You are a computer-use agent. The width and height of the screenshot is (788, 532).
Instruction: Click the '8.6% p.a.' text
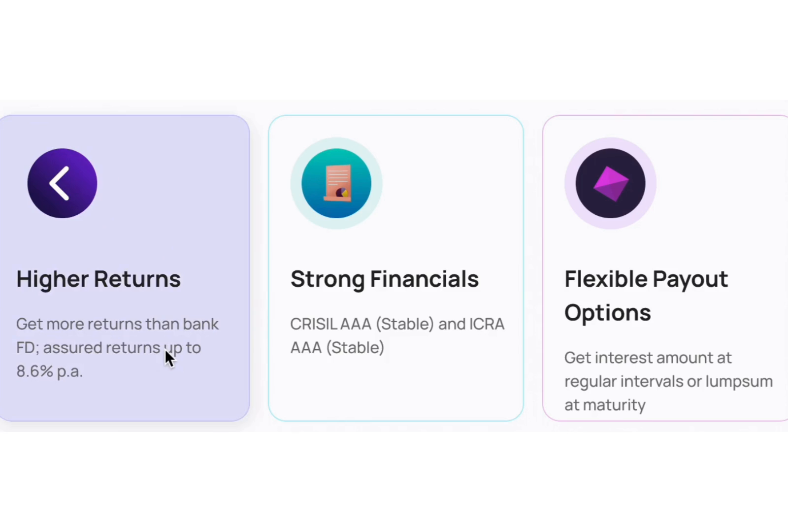point(49,371)
